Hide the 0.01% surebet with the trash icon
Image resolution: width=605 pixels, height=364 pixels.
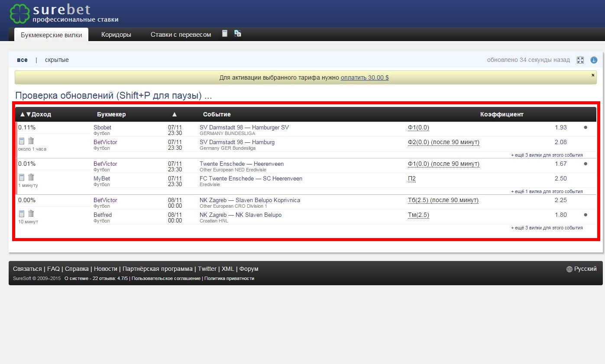(31, 177)
